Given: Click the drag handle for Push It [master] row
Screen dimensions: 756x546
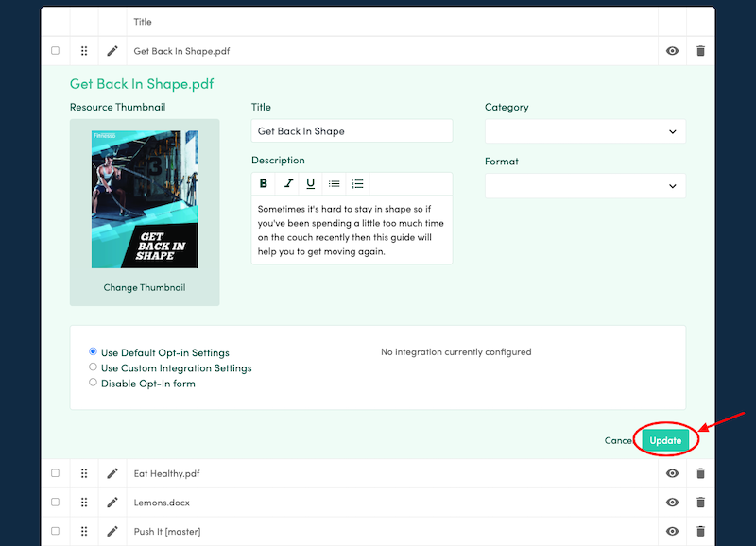Looking at the screenshot, I should click(x=84, y=531).
